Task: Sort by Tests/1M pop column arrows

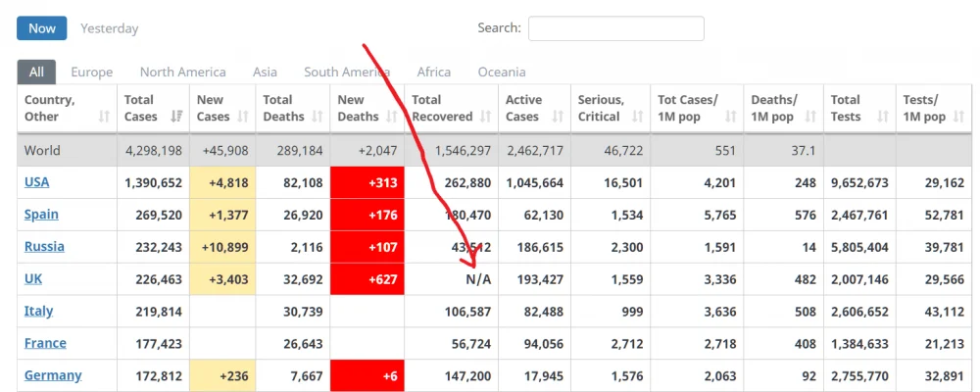Action: pyautogui.click(x=959, y=117)
